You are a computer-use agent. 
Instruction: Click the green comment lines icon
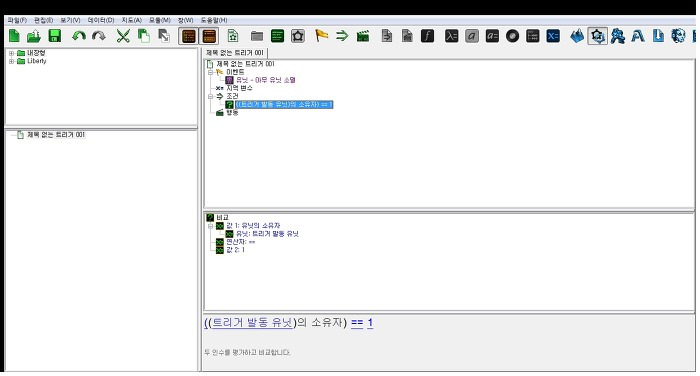pos(277,36)
